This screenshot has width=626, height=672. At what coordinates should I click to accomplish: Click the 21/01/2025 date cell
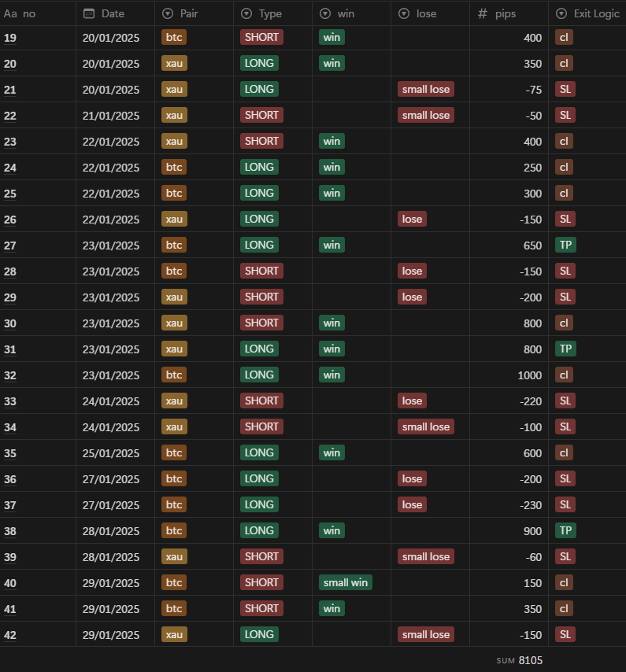click(x=111, y=116)
